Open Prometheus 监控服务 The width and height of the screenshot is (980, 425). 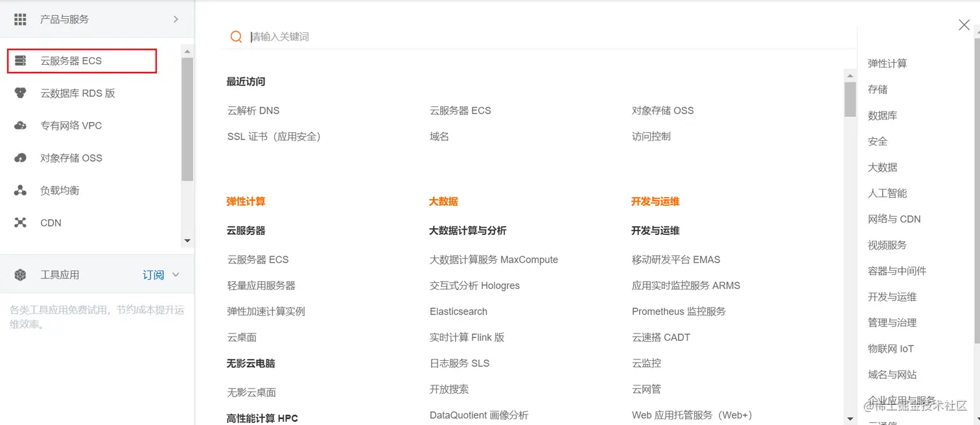(679, 312)
